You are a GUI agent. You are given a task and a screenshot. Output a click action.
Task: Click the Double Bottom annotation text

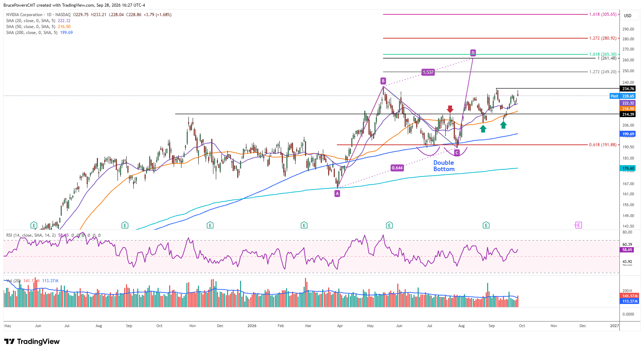coord(444,166)
